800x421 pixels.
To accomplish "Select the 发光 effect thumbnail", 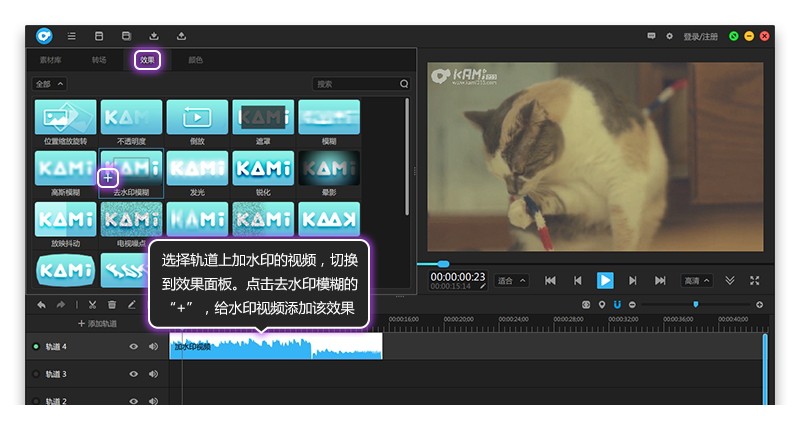I will coord(197,168).
